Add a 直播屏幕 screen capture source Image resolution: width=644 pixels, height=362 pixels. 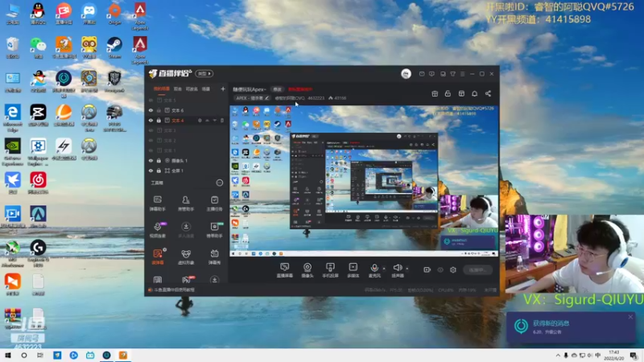click(284, 270)
